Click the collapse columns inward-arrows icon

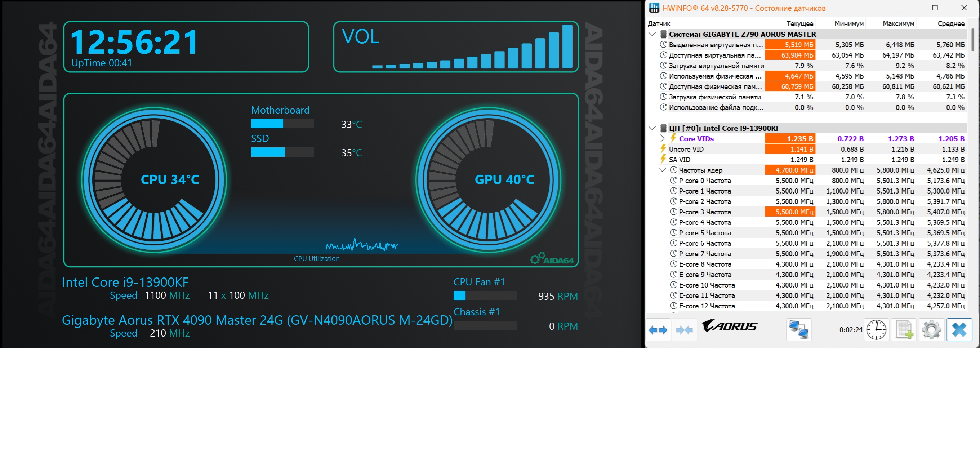click(684, 330)
